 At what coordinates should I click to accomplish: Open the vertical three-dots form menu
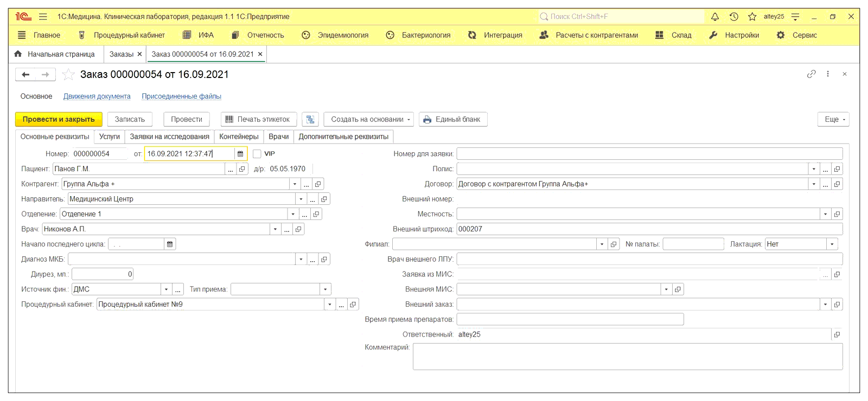point(828,74)
